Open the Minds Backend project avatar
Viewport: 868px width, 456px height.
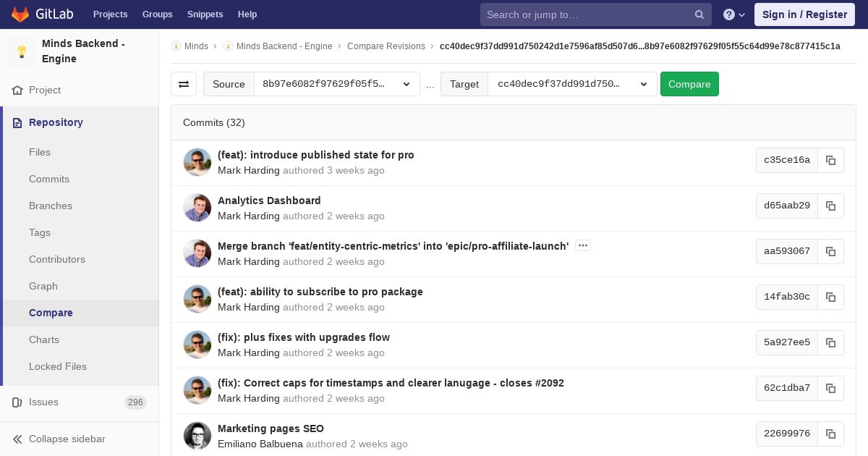[x=22, y=51]
